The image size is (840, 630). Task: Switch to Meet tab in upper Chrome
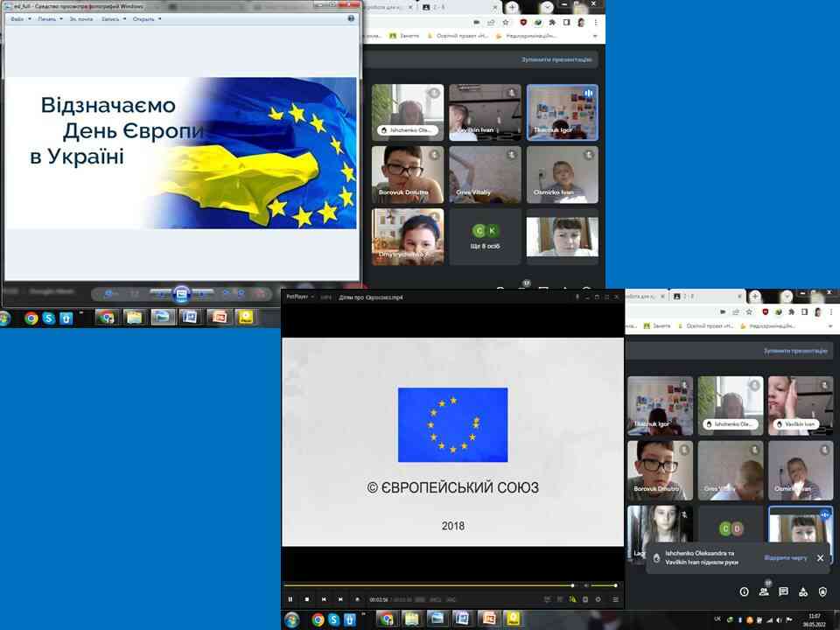point(458,8)
